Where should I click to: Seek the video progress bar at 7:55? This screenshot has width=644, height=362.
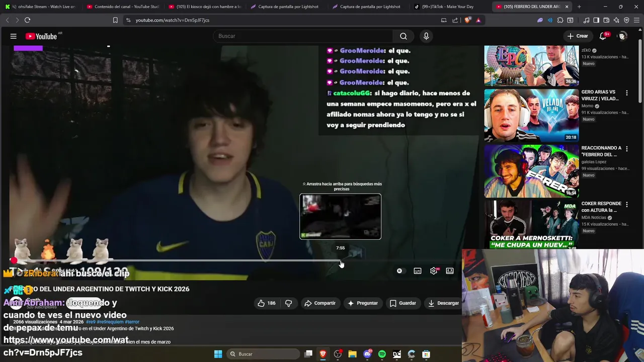(x=341, y=260)
